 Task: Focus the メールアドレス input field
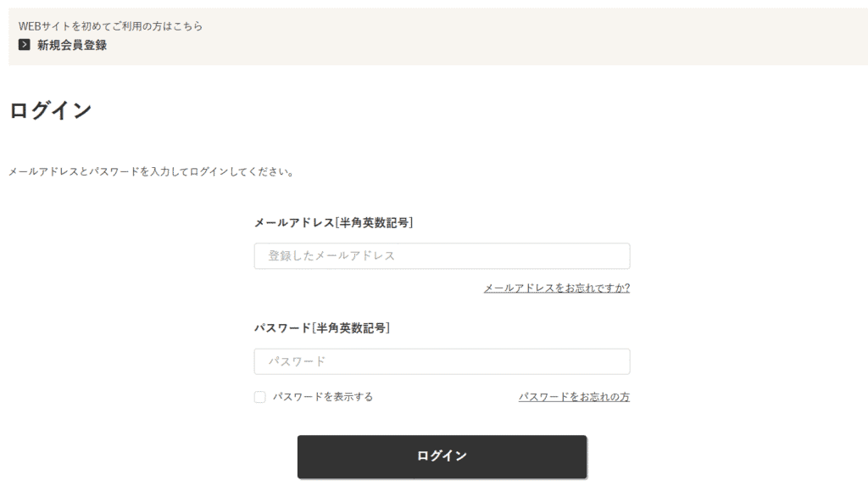click(442, 256)
